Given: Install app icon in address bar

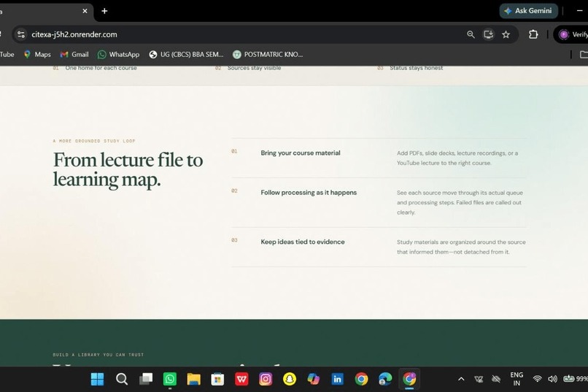Looking at the screenshot, I should [488, 34].
